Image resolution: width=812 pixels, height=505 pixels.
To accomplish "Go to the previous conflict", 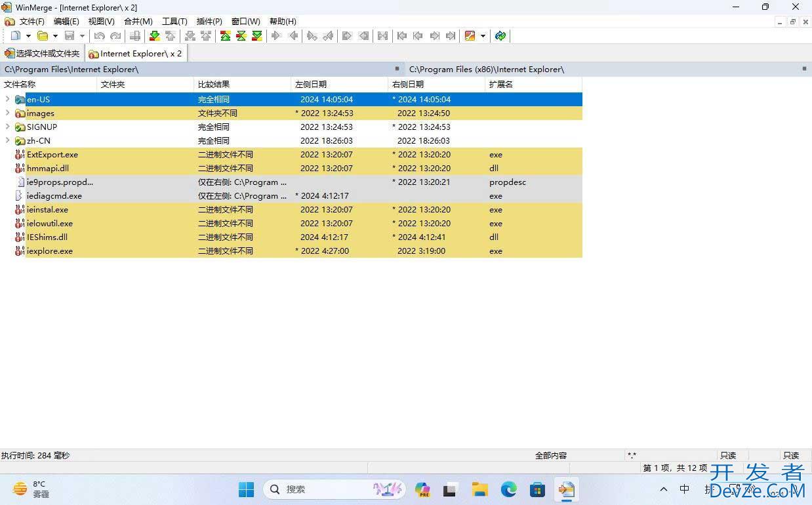I will coord(206,35).
